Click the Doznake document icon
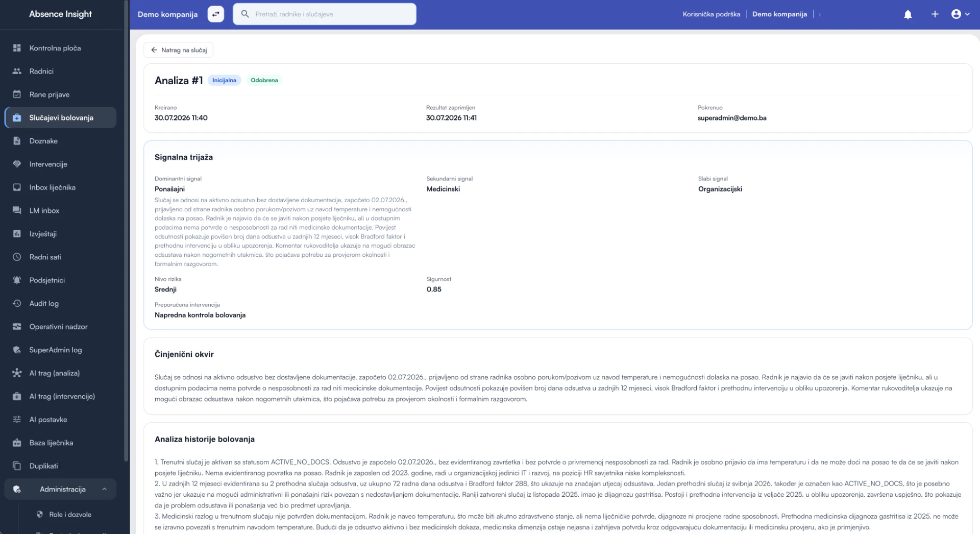This screenshot has width=980, height=534. coord(17,141)
